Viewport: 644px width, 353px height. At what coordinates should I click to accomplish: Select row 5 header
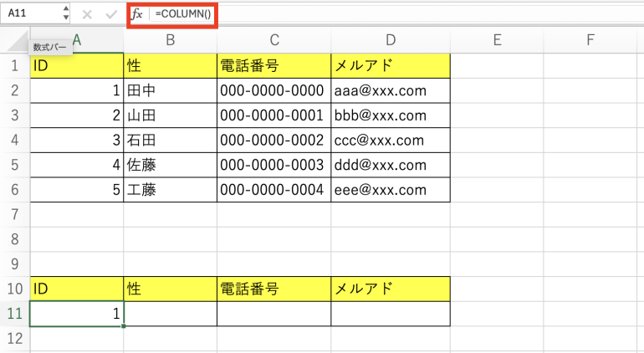(x=15, y=165)
